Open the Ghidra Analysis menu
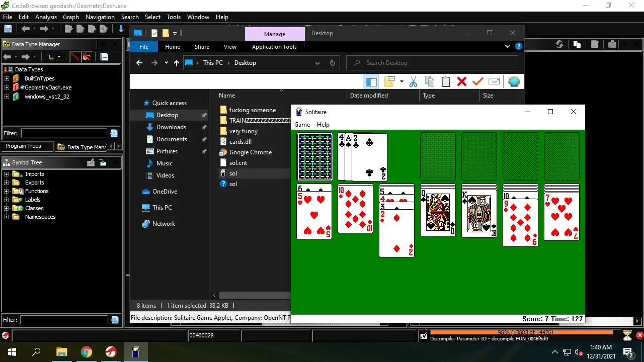Screen dimensions: 644x362 point(46,17)
